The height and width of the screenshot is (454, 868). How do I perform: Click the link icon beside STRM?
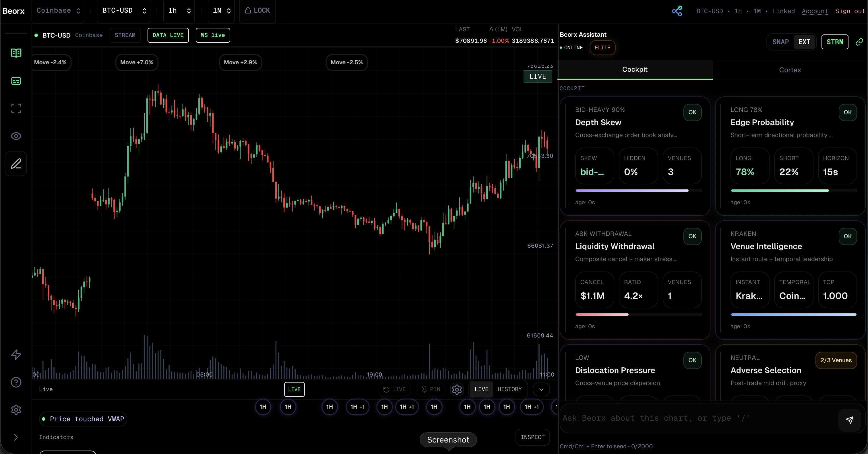click(x=859, y=42)
